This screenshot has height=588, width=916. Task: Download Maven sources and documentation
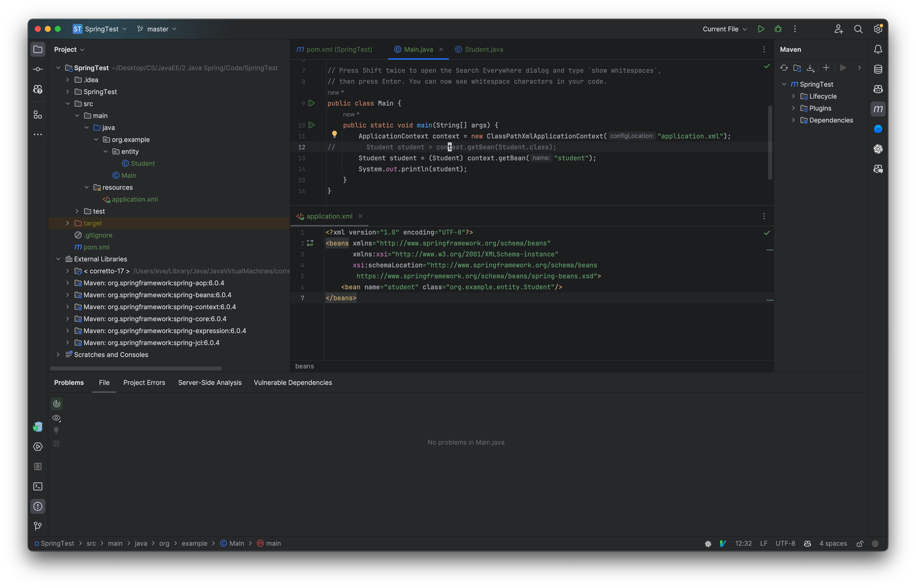[x=810, y=68]
